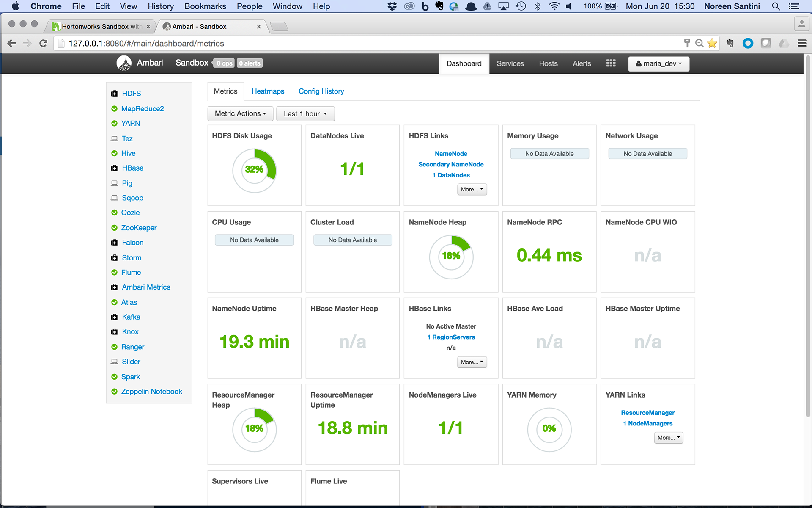
Task: Select the Metrics tab
Action: pos(225,91)
